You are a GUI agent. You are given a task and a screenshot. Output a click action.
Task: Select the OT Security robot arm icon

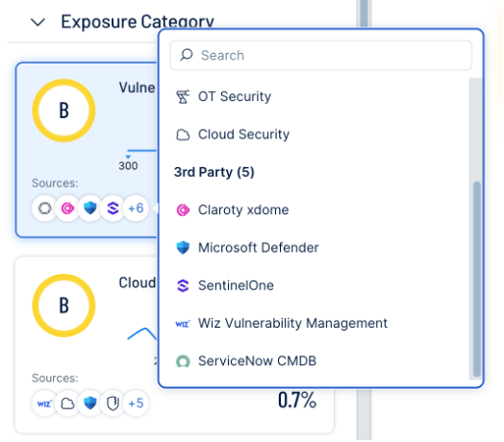[183, 97]
